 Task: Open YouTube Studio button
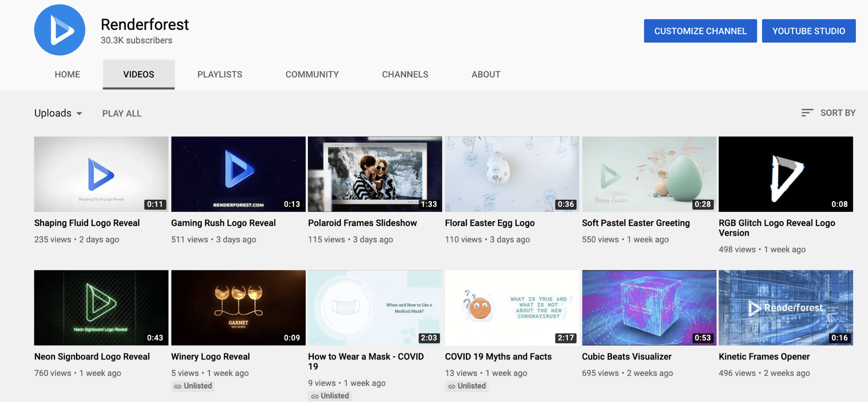809,31
